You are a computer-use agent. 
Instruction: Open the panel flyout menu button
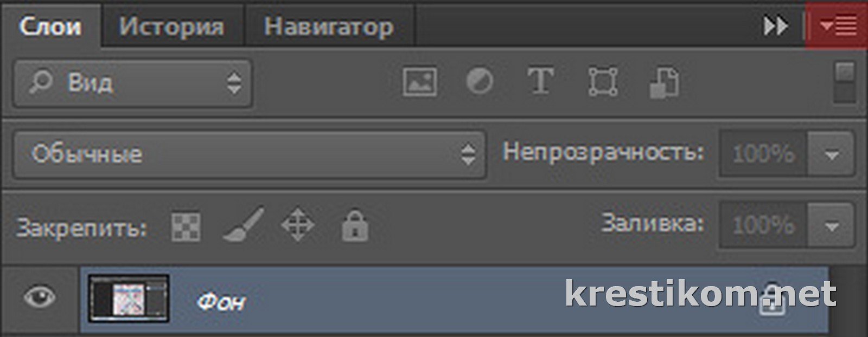[838, 25]
